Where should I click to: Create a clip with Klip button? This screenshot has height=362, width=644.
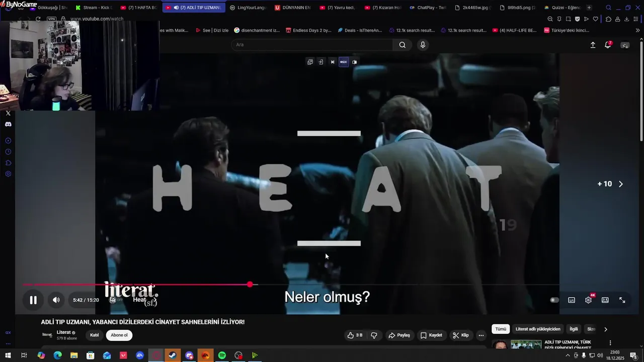pyautogui.click(x=461, y=335)
